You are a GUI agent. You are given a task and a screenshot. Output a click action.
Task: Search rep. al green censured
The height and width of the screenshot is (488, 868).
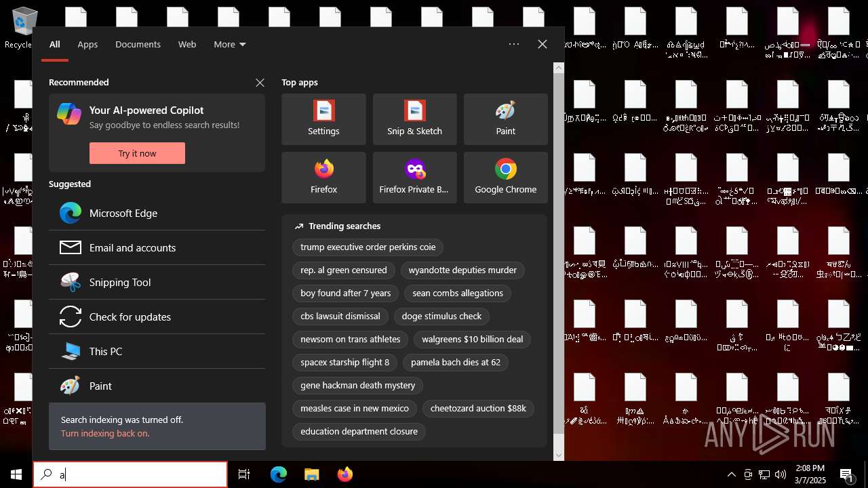coord(344,270)
